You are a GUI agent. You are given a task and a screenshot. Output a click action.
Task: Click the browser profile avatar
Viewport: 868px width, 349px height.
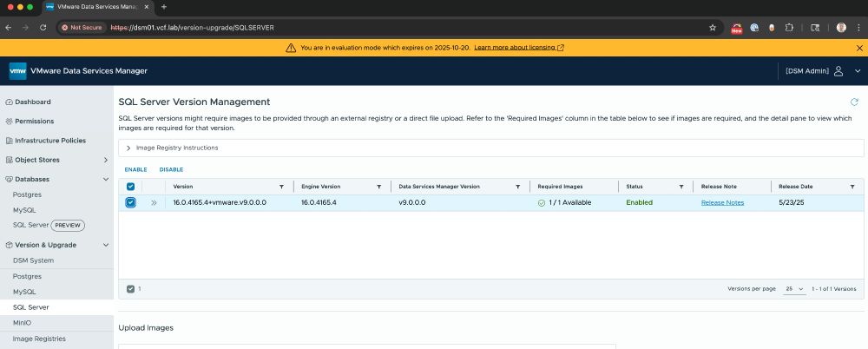pos(841,27)
